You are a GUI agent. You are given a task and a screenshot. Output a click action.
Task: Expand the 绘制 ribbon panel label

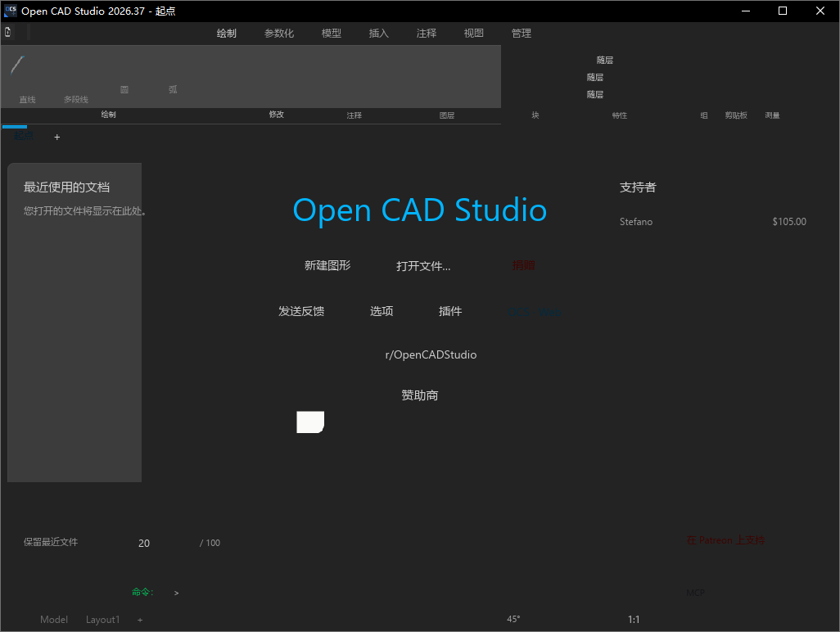(x=108, y=115)
